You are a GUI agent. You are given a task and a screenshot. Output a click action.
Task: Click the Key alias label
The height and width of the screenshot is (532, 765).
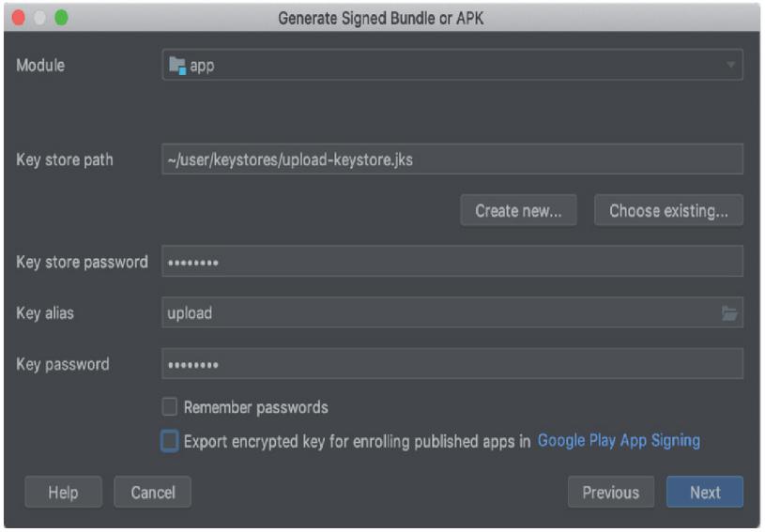45,313
